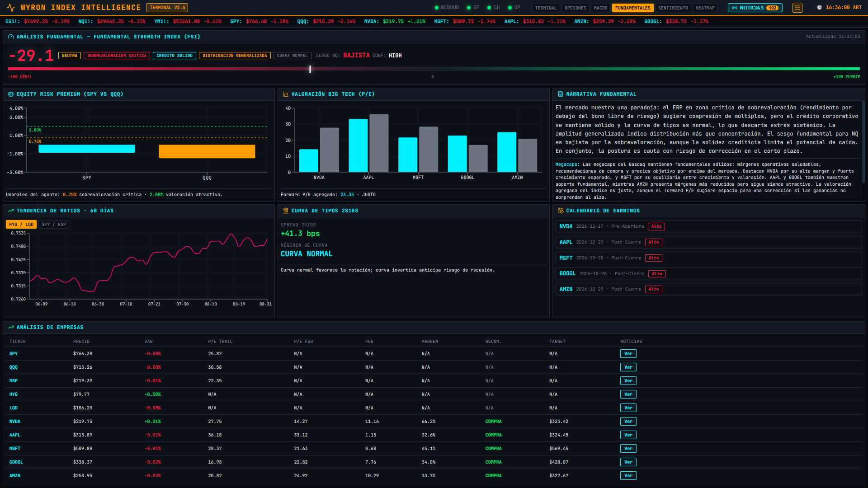Click Ver for the AMZN row
Image resolution: width=868 pixels, height=488 pixels.
click(628, 476)
